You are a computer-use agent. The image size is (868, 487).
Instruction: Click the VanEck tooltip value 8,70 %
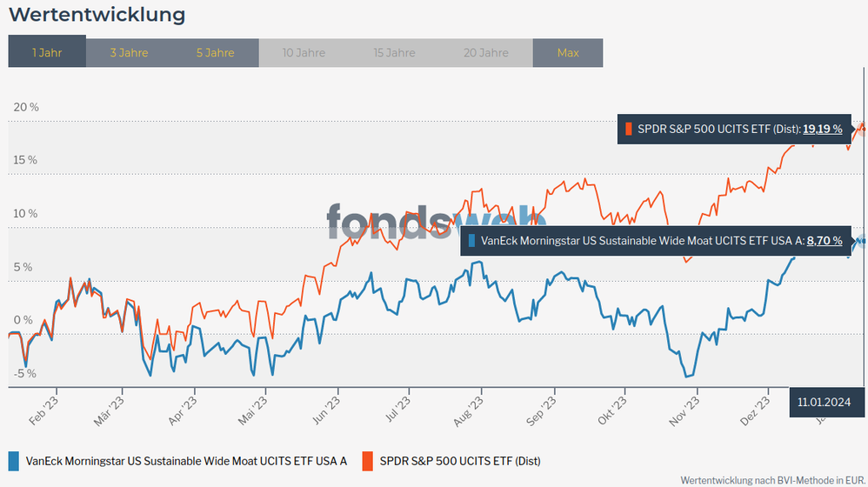(825, 241)
